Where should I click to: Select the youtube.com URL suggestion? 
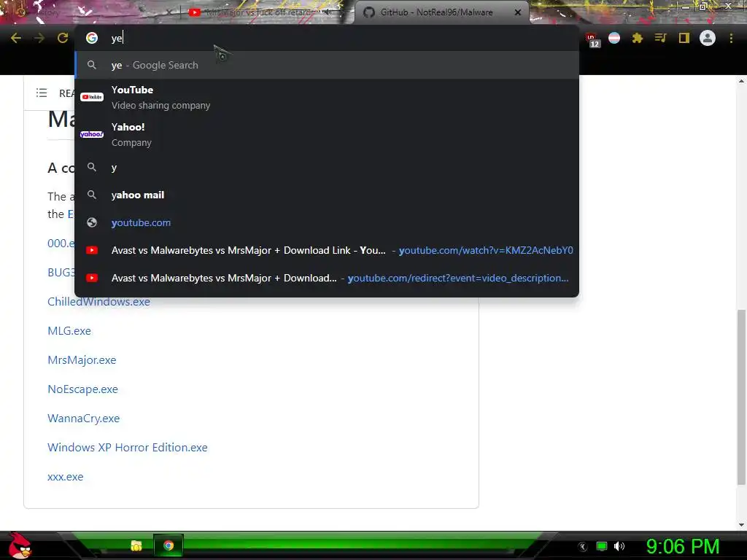point(327,222)
